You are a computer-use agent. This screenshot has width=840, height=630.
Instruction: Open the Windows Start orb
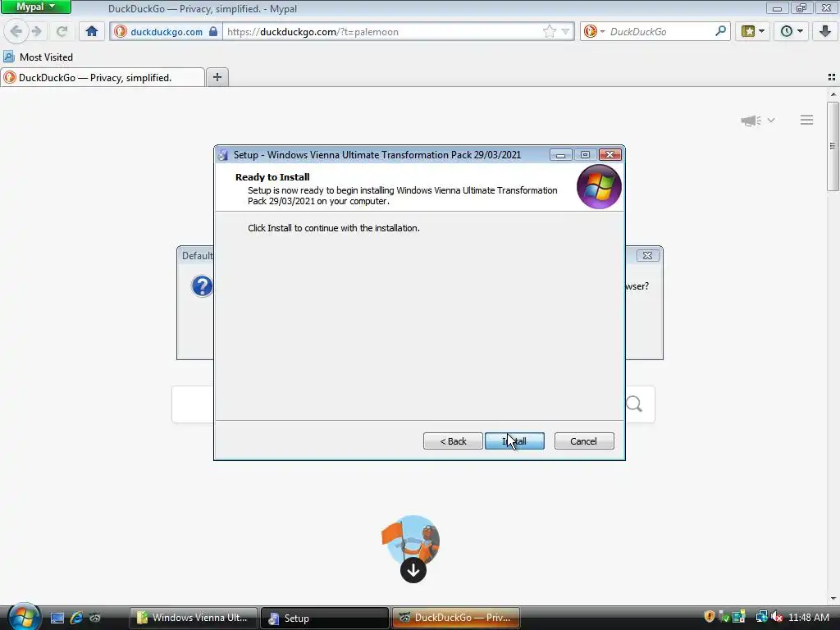(24, 617)
